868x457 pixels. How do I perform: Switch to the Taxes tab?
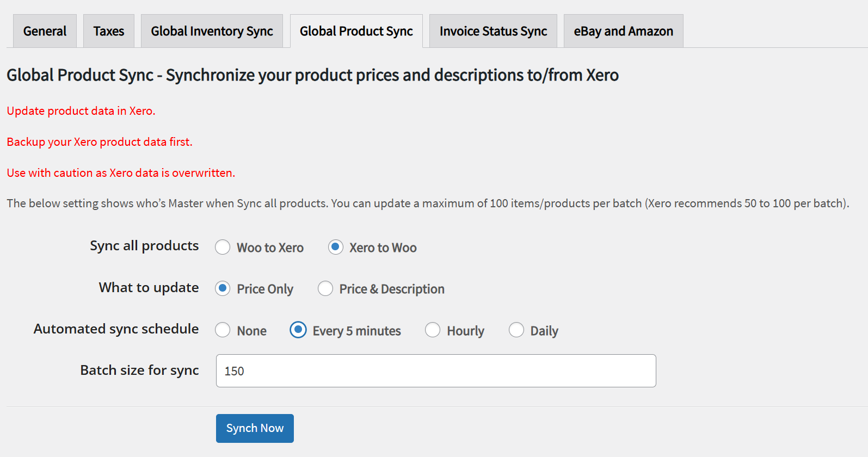click(x=109, y=32)
